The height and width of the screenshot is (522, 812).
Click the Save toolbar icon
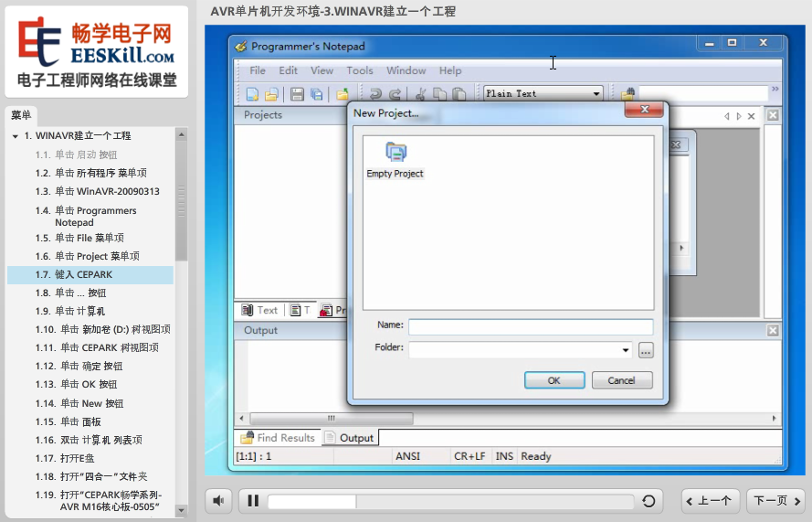297,94
